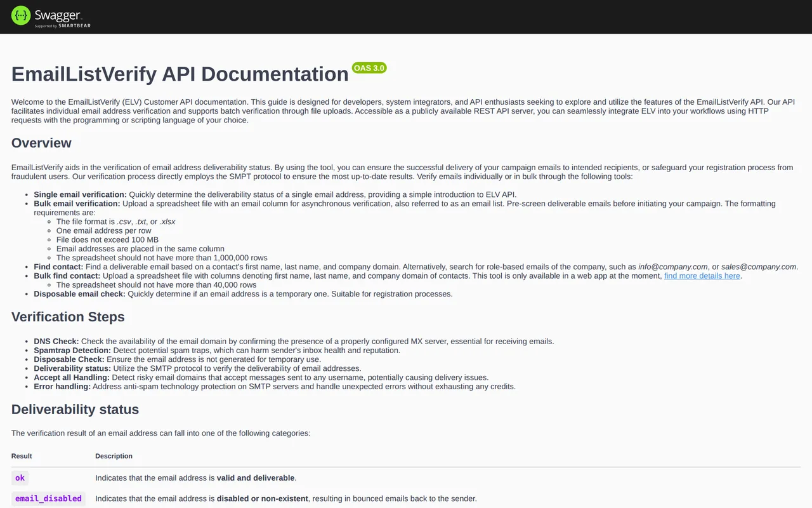
Task: Click the info@company.com example text
Action: (x=673, y=267)
